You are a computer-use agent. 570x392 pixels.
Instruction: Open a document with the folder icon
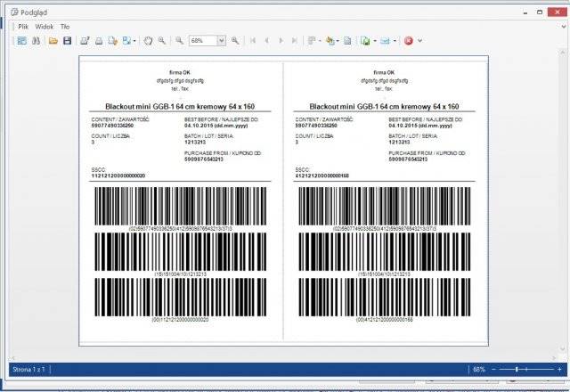tap(53, 41)
